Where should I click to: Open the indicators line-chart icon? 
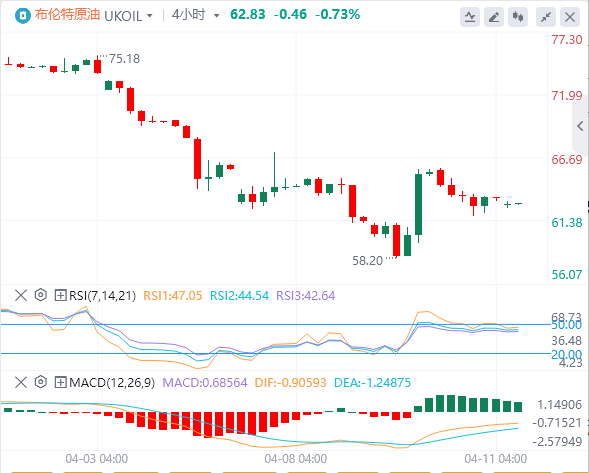point(470,17)
